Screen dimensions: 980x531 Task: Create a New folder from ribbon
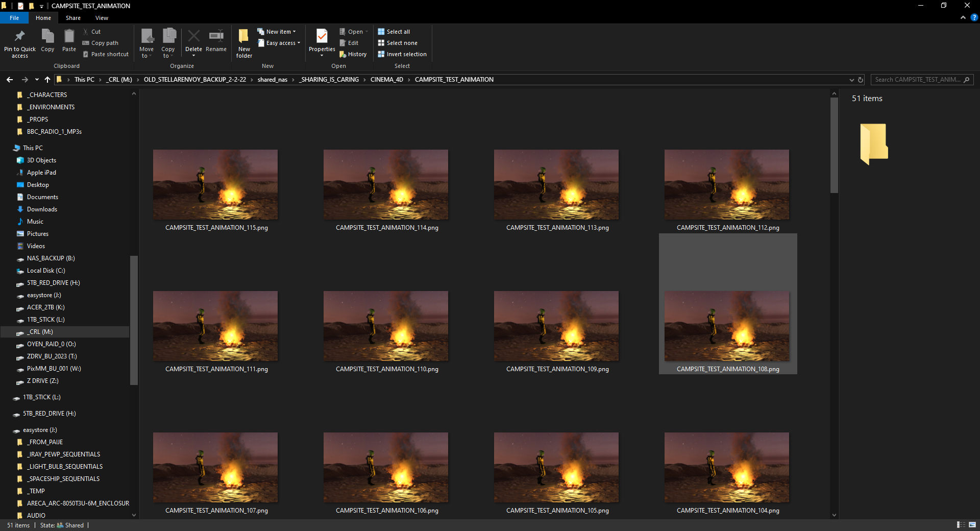(244, 43)
